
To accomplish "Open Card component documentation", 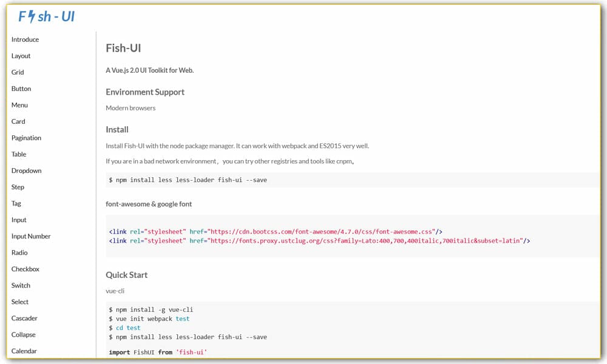I will [18, 121].
